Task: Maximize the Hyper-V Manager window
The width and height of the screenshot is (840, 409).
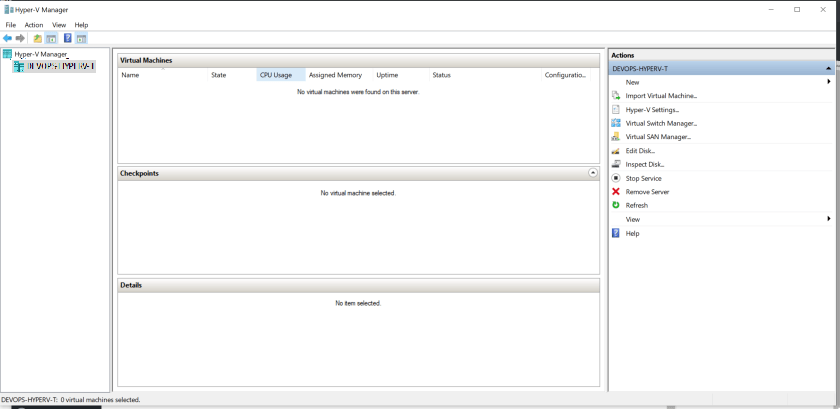Action: (797, 10)
